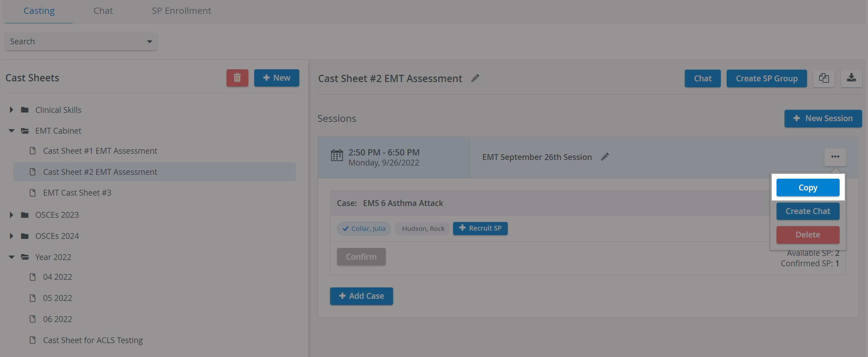Image resolution: width=868 pixels, height=357 pixels.
Task: Choose Copy from the session menu
Action: [808, 188]
